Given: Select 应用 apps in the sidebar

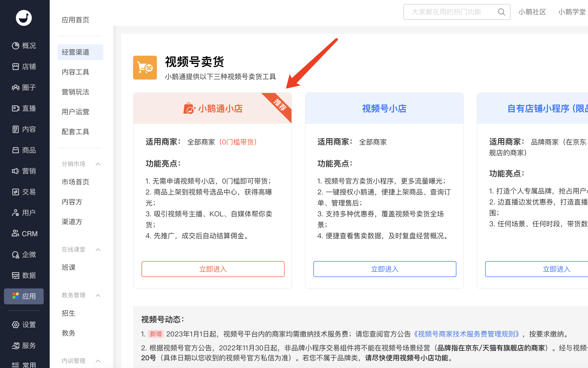Looking at the screenshot, I should (24, 296).
